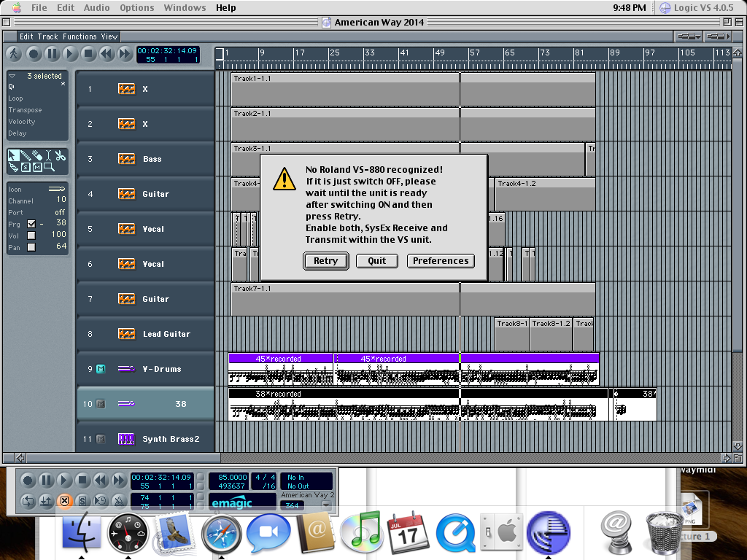Open the File menu
747x560 pixels.
(x=39, y=7)
